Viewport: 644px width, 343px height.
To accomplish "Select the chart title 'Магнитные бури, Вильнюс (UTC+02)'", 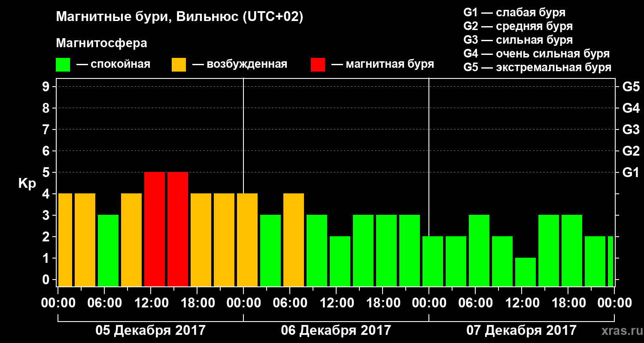I will [x=180, y=17].
